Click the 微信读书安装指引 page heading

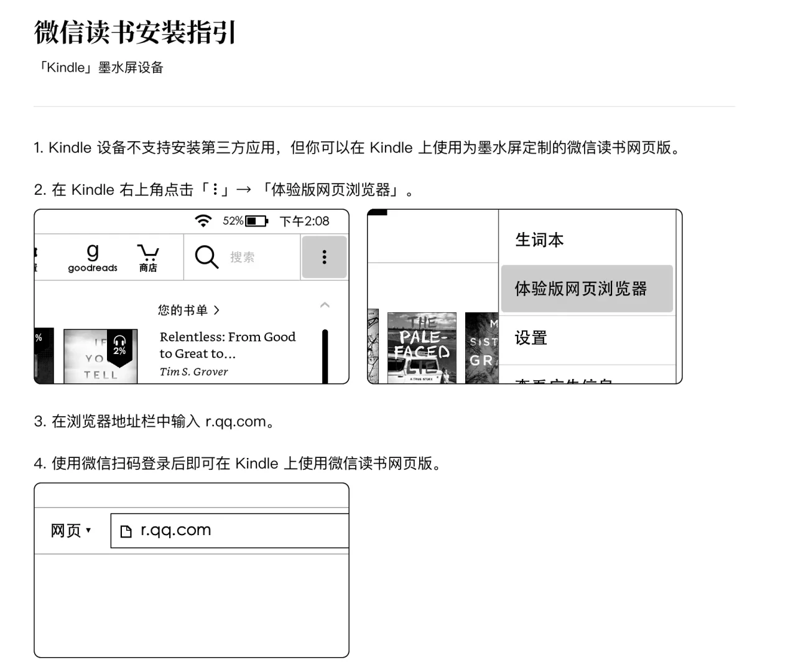click(135, 32)
